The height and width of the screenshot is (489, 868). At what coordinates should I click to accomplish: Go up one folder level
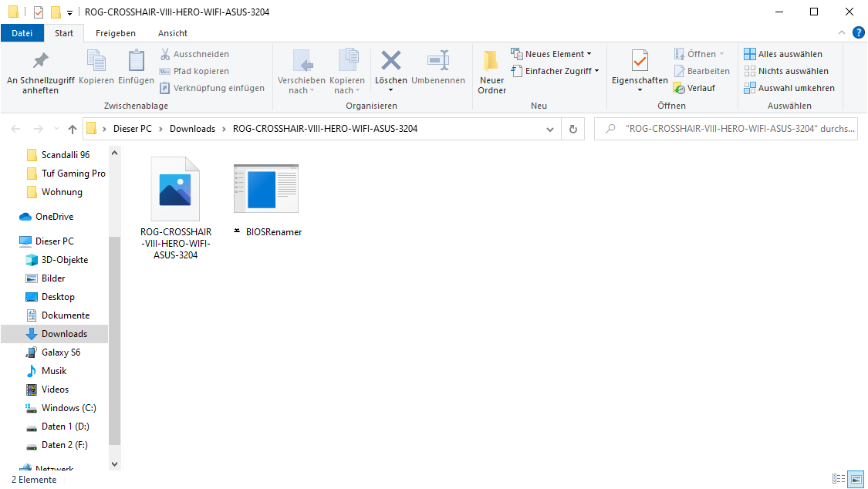[73, 129]
